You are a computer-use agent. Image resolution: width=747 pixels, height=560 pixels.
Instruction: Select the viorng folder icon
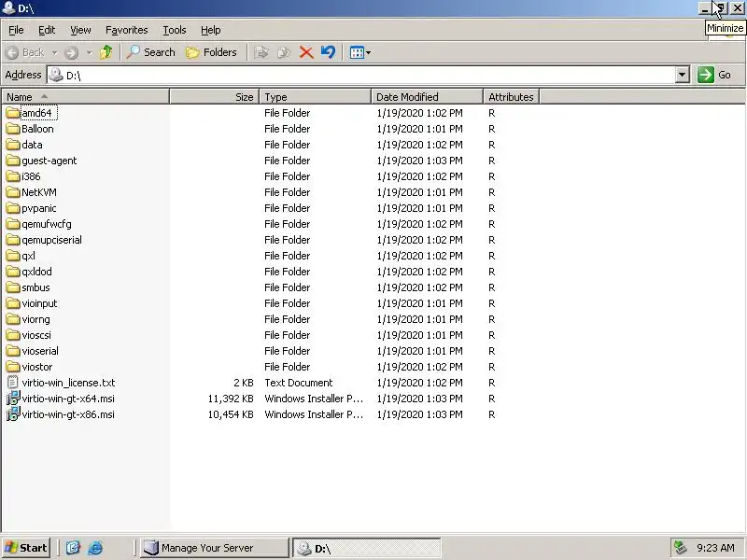click(x=13, y=319)
